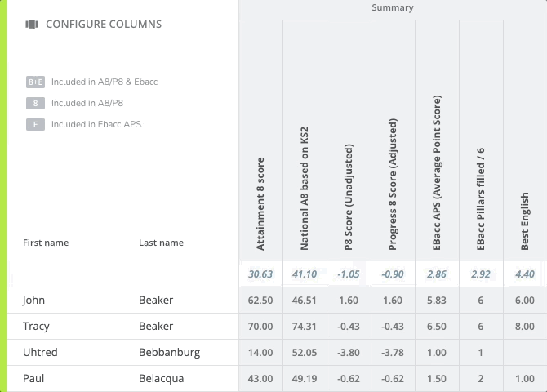Image resolution: width=547 pixels, height=392 pixels.
Task: Sort by Attainment 8 score column
Action: click(x=260, y=203)
